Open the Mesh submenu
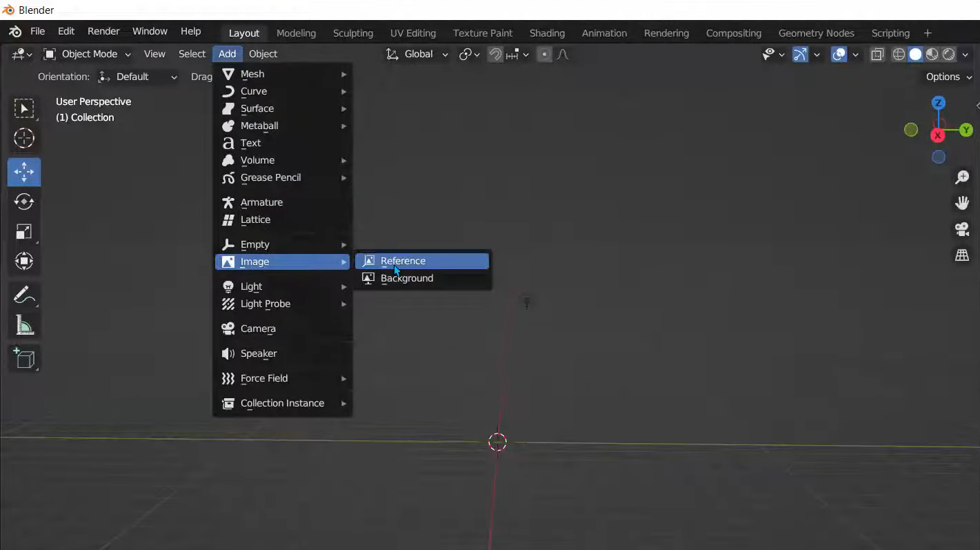Image resolution: width=980 pixels, height=550 pixels. (x=283, y=74)
